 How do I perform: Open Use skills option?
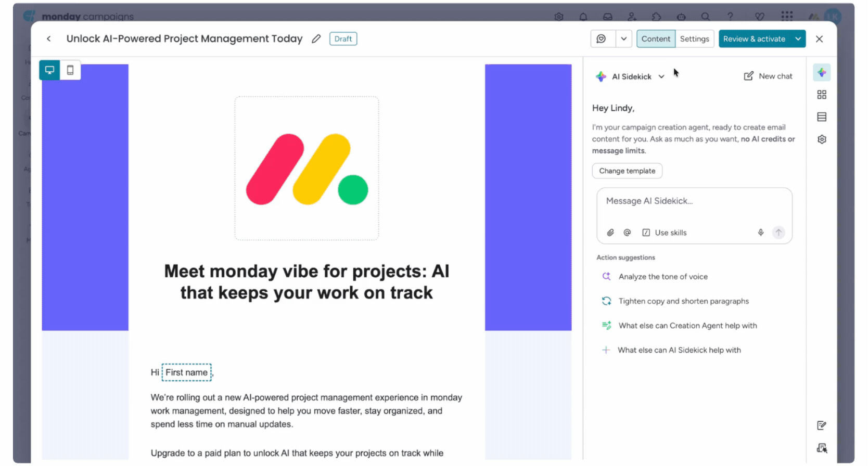pos(665,232)
